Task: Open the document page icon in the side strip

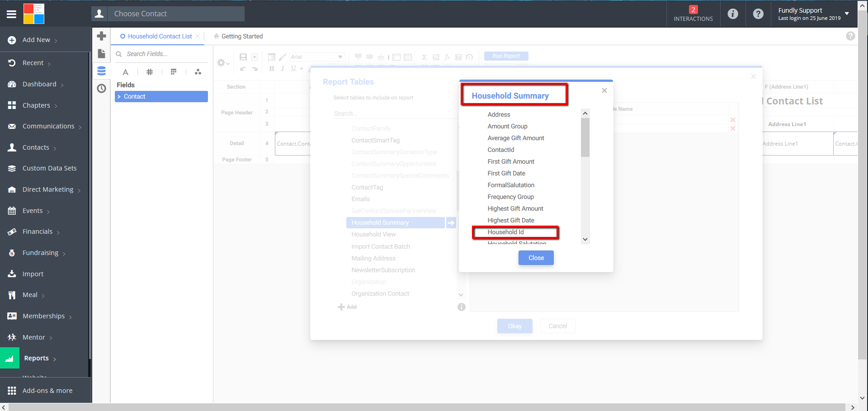Action: (102, 54)
